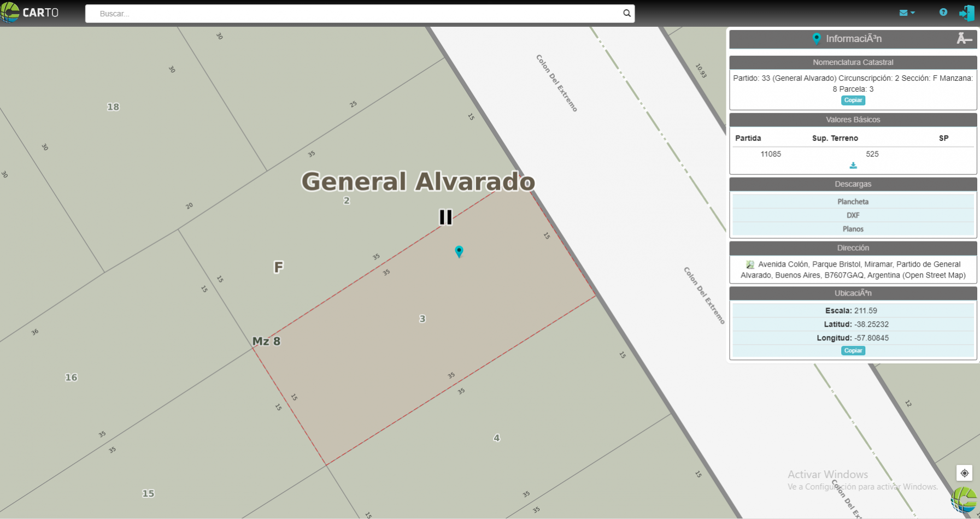Copy the cadastral nomenclature with Copiar
Image resolution: width=980 pixels, height=519 pixels.
click(853, 100)
